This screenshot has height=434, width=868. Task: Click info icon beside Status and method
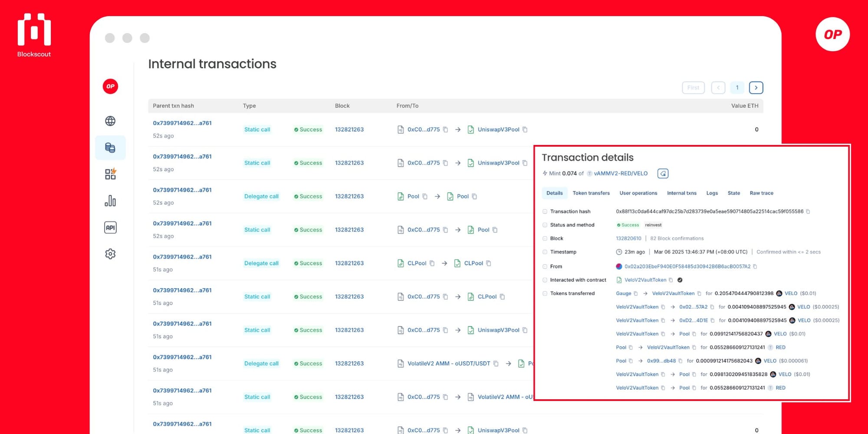[545, 225]
